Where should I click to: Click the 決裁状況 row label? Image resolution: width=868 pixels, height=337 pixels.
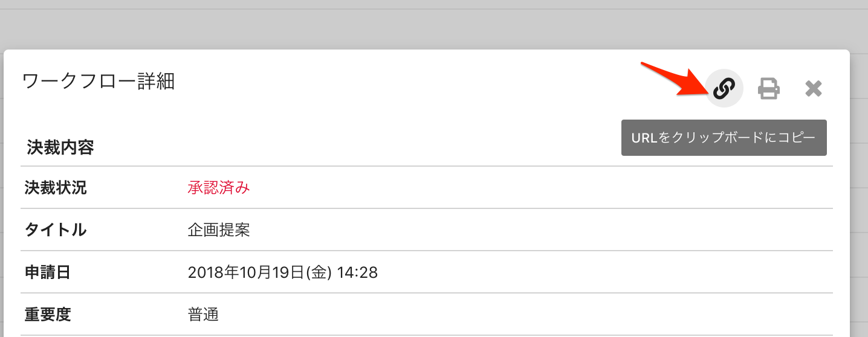[x=56, y=188]
